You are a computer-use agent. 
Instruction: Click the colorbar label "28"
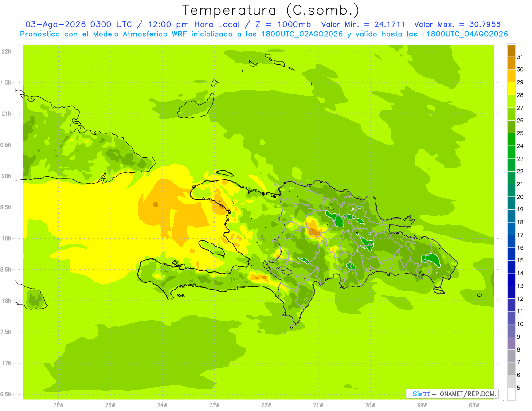(520, 95)
